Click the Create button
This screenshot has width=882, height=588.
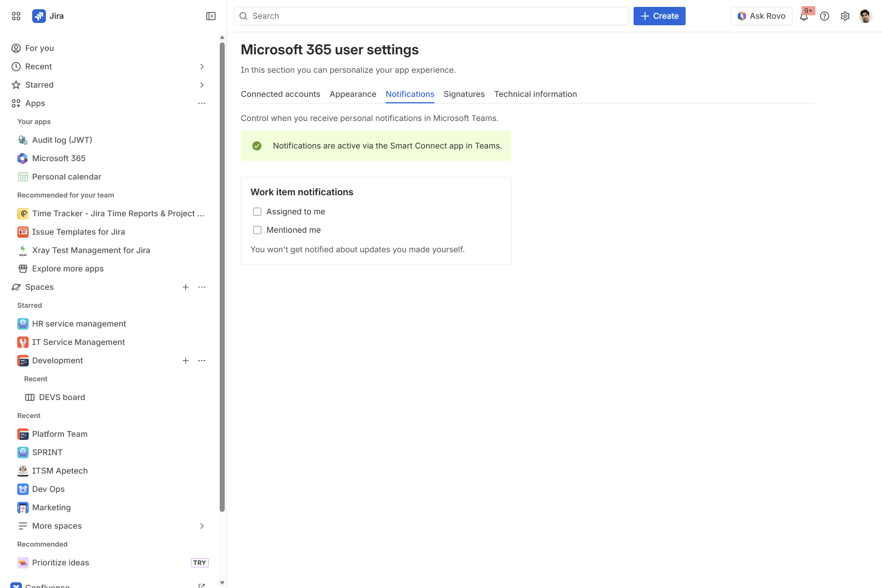pyautogui.click(x=659, y=16)
